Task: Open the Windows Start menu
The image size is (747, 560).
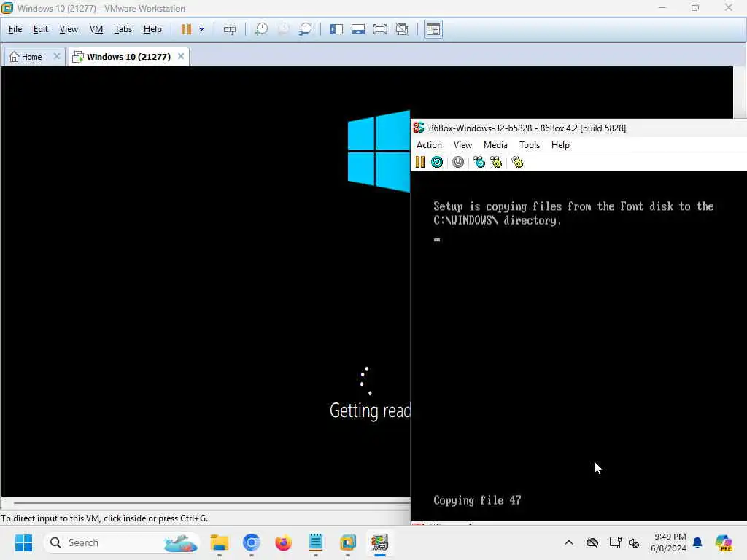Action: [x=23, y=542]
